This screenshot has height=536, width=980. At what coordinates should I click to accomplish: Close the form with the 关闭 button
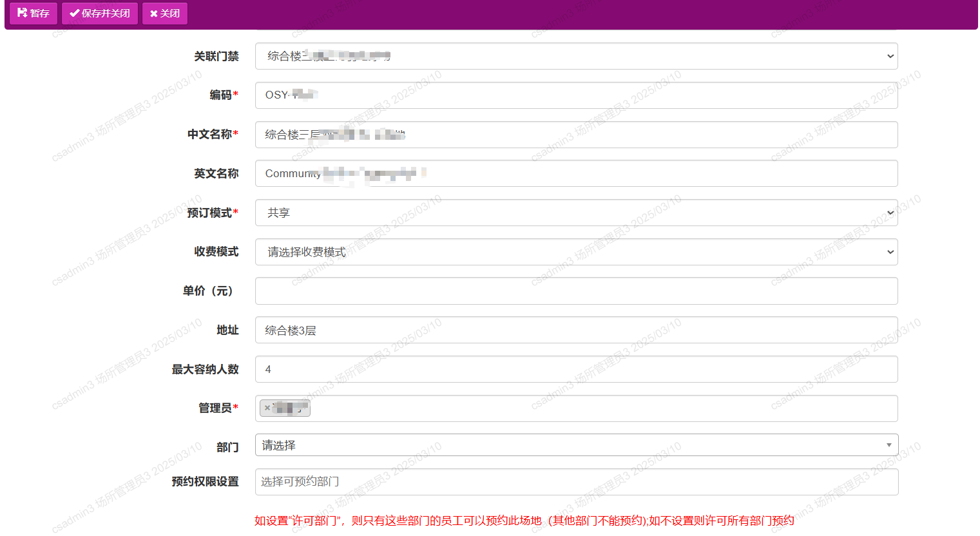165,13
